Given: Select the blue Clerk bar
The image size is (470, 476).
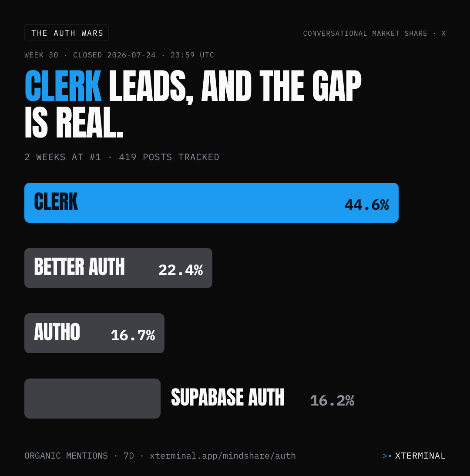Looking at the screenshot, I should point(211,203).
